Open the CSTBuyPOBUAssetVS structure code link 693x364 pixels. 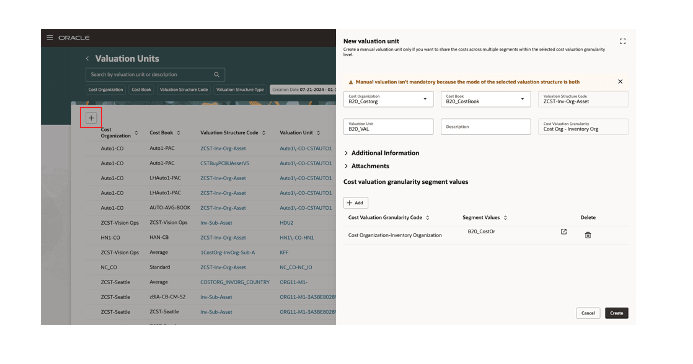225,163
